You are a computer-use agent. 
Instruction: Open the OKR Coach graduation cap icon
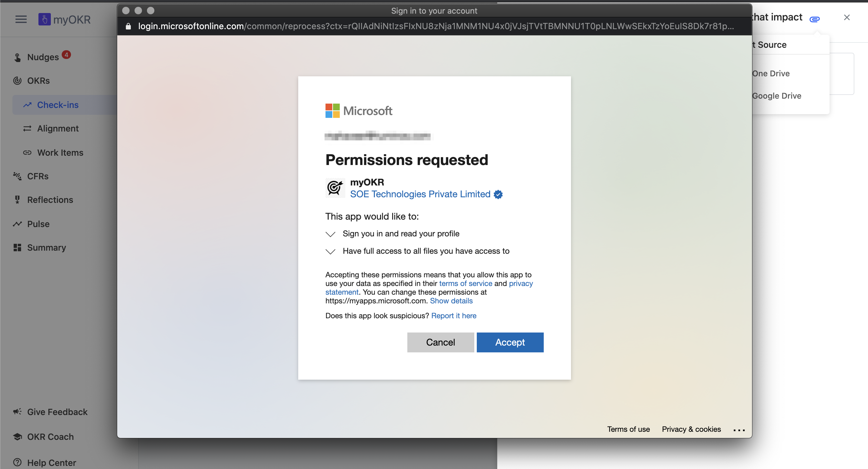17,436
